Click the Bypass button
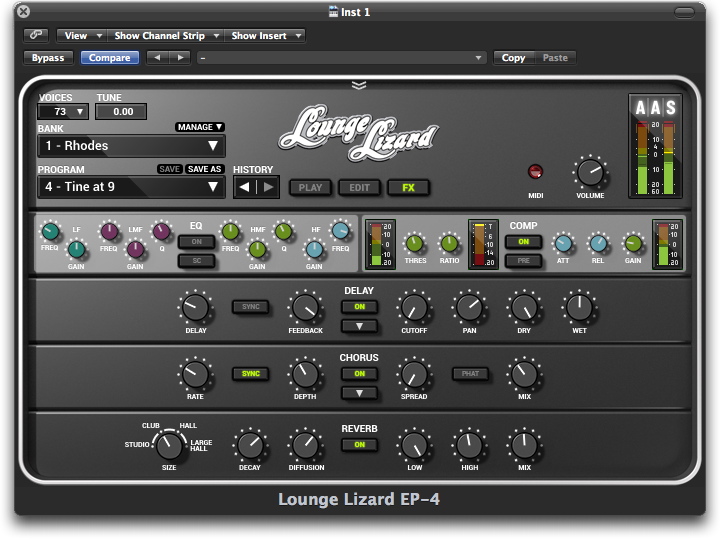The image size is (720, 539). (48, 57)
